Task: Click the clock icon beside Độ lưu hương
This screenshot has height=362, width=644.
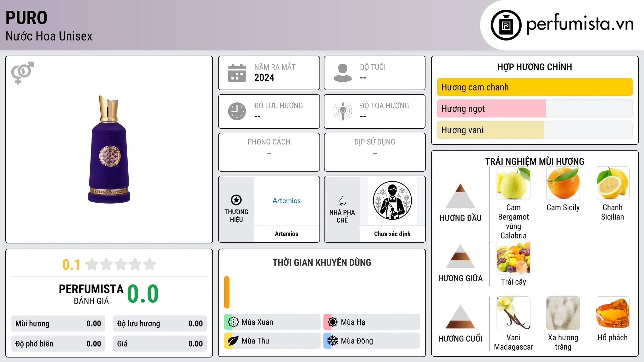Action: point(237,111)
